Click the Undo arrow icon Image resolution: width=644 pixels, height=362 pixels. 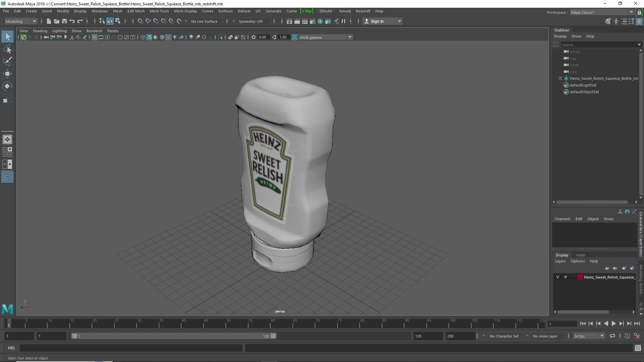point(72,21)
